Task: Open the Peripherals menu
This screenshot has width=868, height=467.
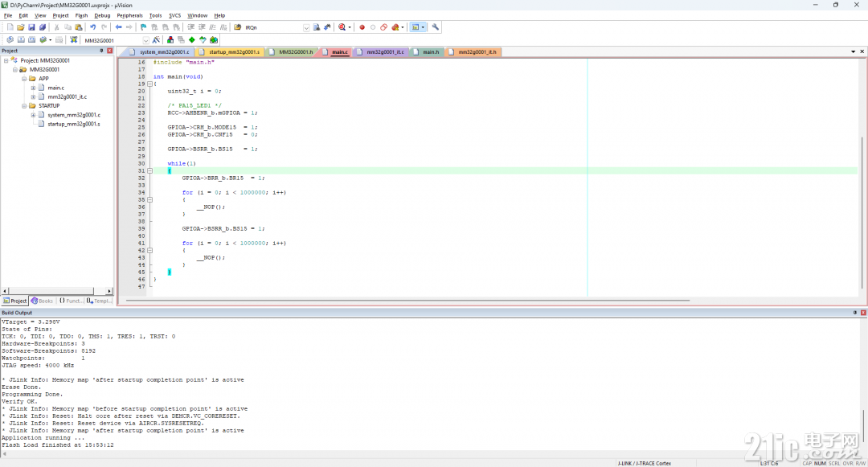Action: 129,15
